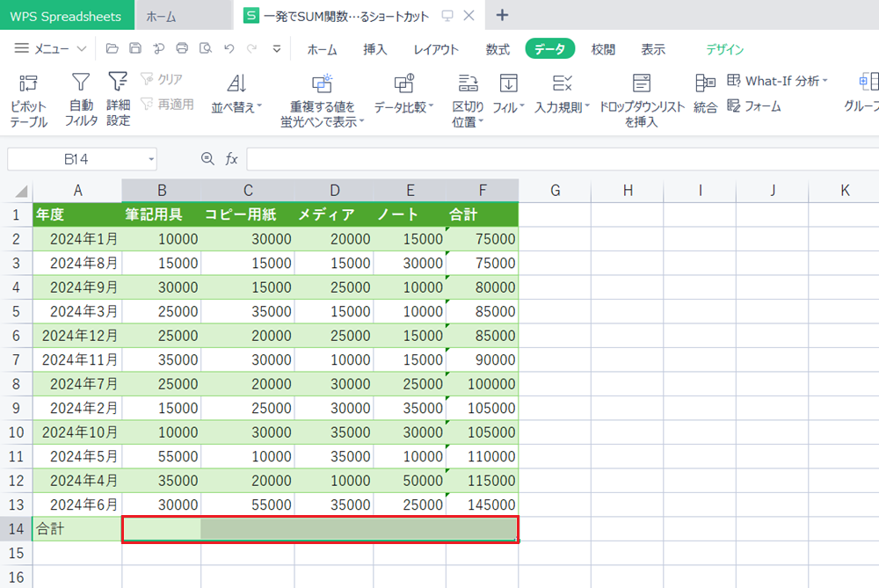Click cell with 2024年12月
The image size is (879, 588).
(77, 335)
